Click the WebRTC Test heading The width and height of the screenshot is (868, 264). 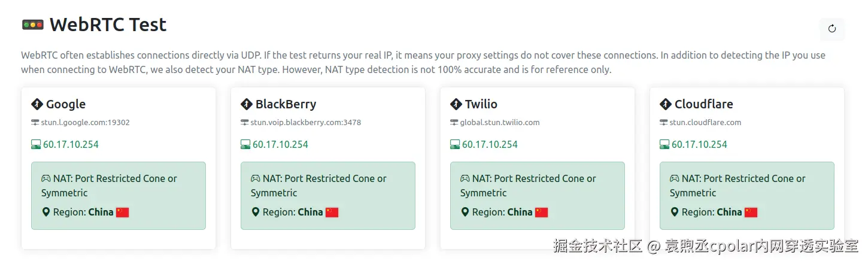click(x=108, y=25)
